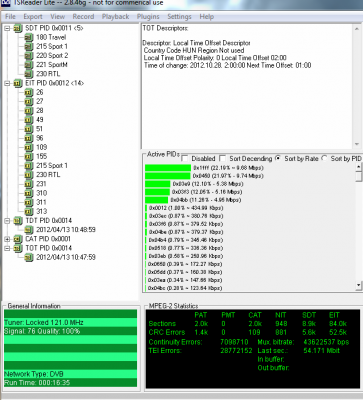Image resolution: width=363 pixels, height=400 pixels.
Task: Open the File menu
Action: pos(10,17)
